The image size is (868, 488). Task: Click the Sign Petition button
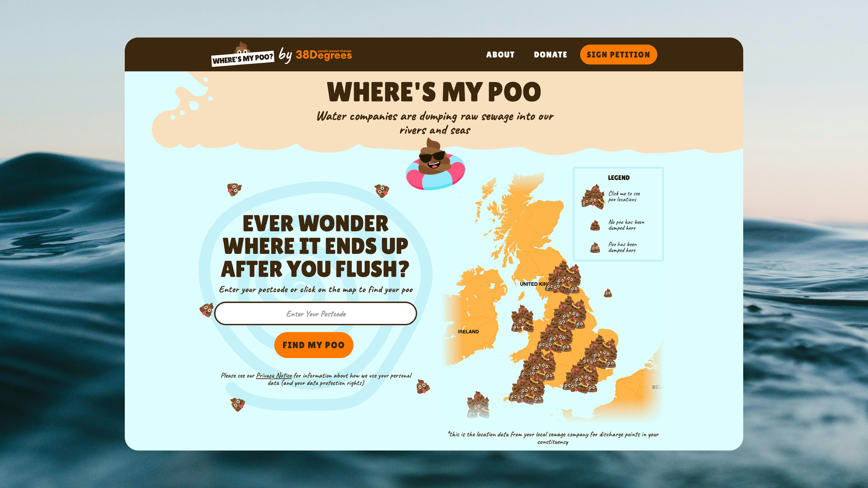[618, 54]
